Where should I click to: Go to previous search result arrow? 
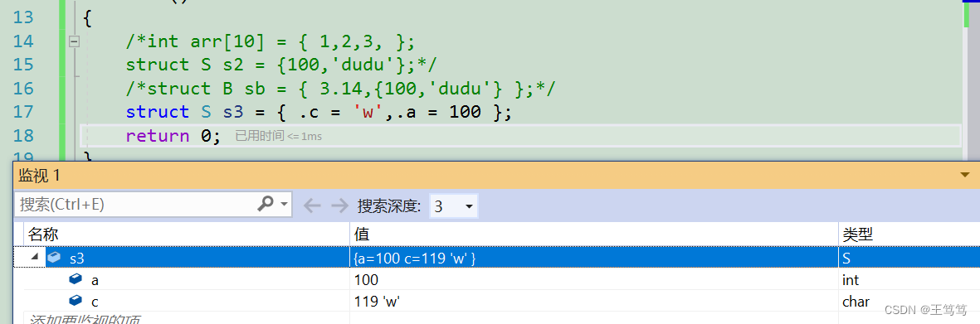tap(312, 205)
